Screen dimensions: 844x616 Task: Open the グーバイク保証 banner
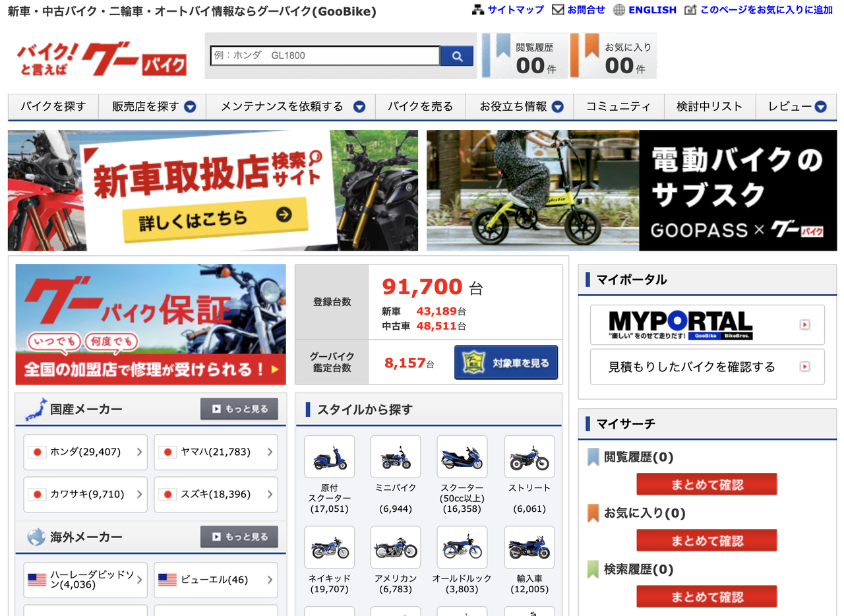(x=151, y=324)
